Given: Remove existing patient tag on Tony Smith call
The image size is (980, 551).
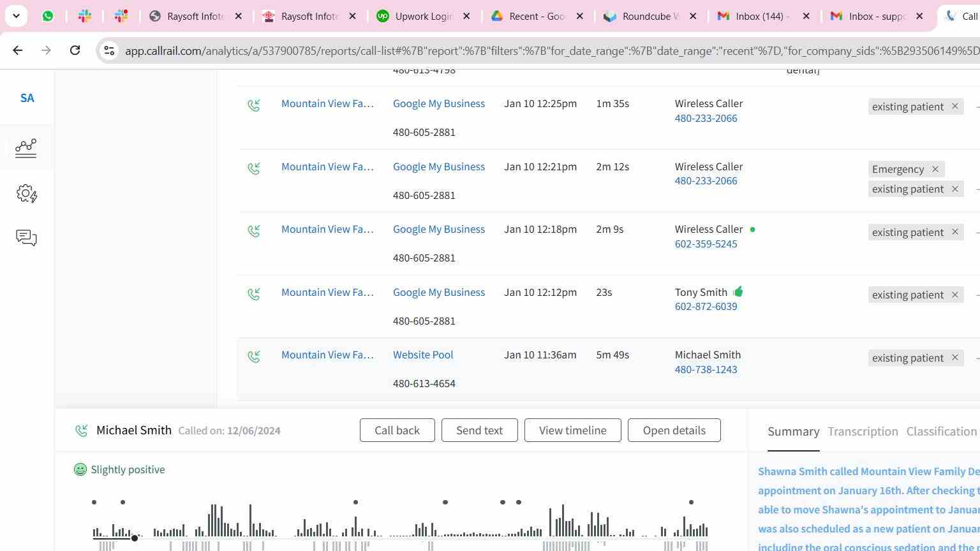Looking at the screenshot, I should 954,295.
